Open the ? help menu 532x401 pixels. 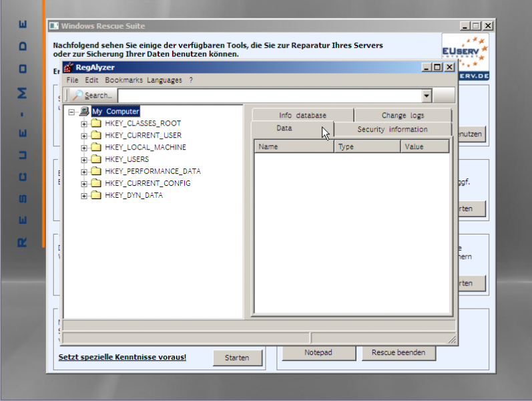click(x=191, y=80)
